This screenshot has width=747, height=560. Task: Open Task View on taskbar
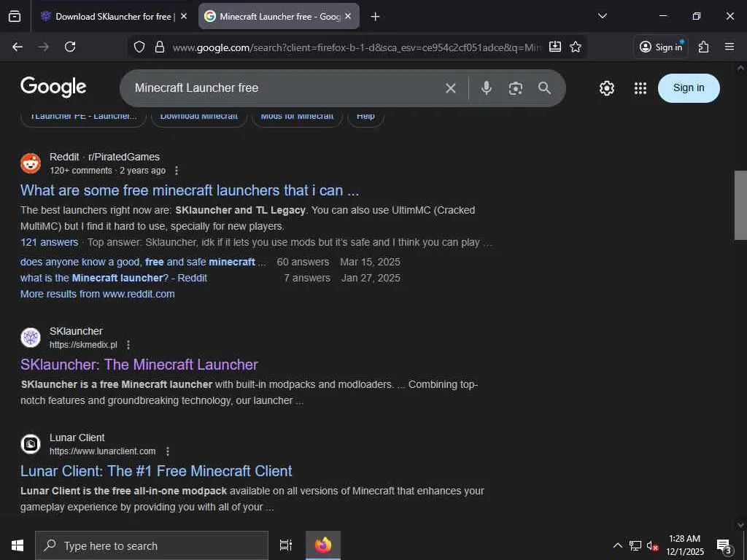point(286,545)
